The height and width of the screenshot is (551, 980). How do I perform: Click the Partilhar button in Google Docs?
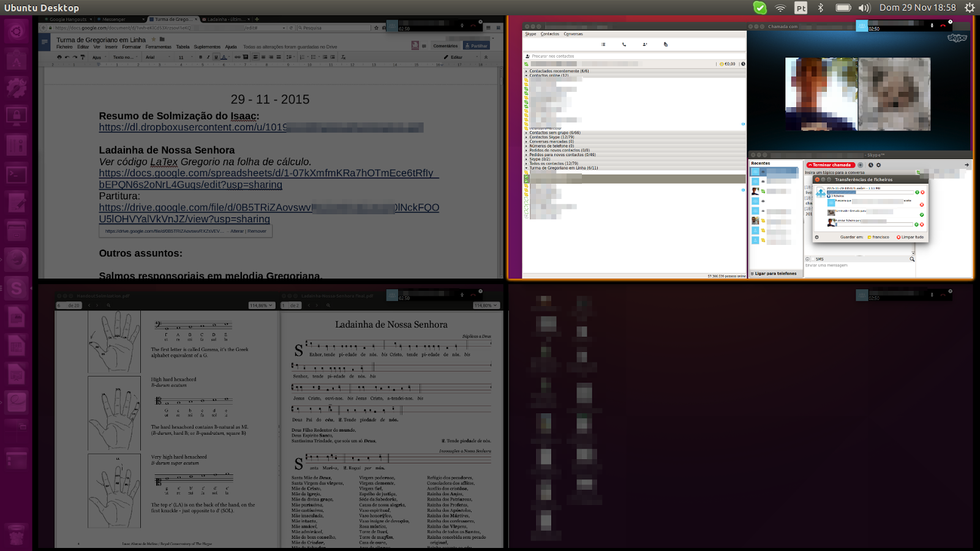[476, 46]
